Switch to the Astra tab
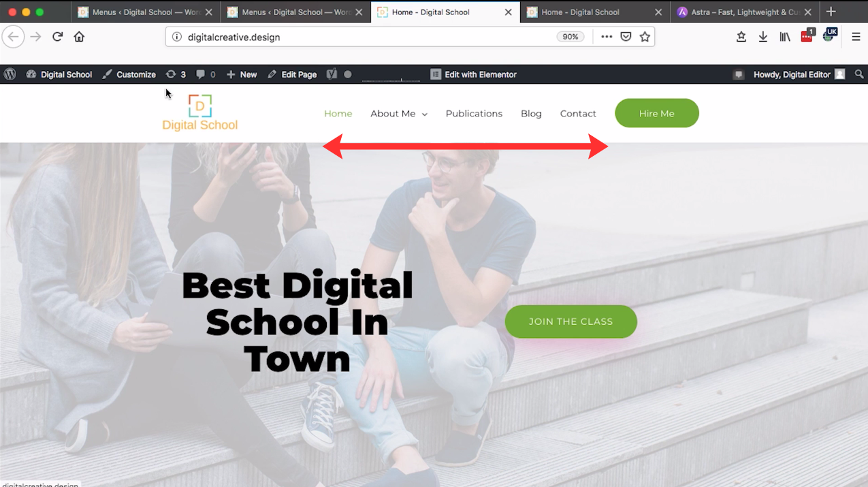Image resolution: width=868 pixels, height=487 pixels. coord(745,12)
